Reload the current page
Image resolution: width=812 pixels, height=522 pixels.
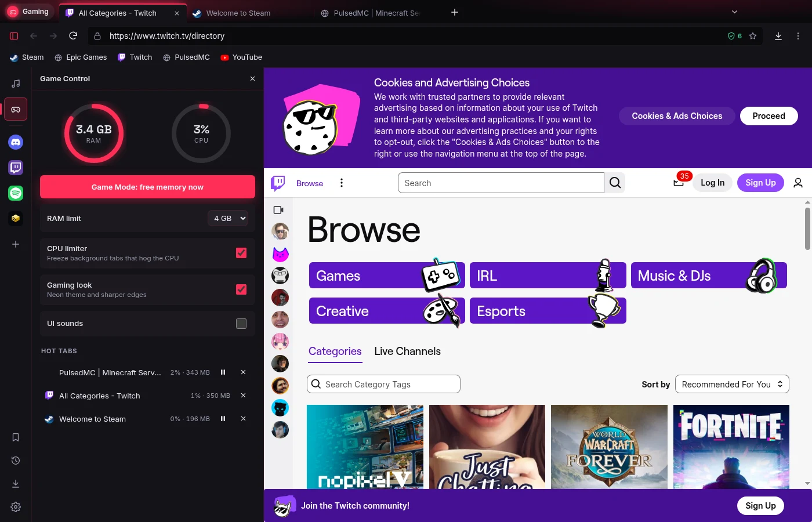point(73,36)
